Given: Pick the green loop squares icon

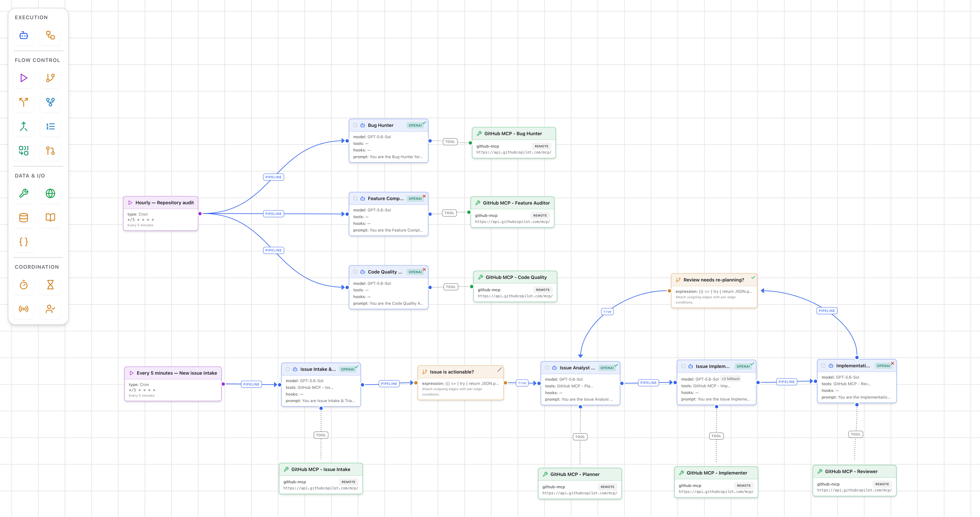Looking at the screenshot, I should [x=23, y=151].
